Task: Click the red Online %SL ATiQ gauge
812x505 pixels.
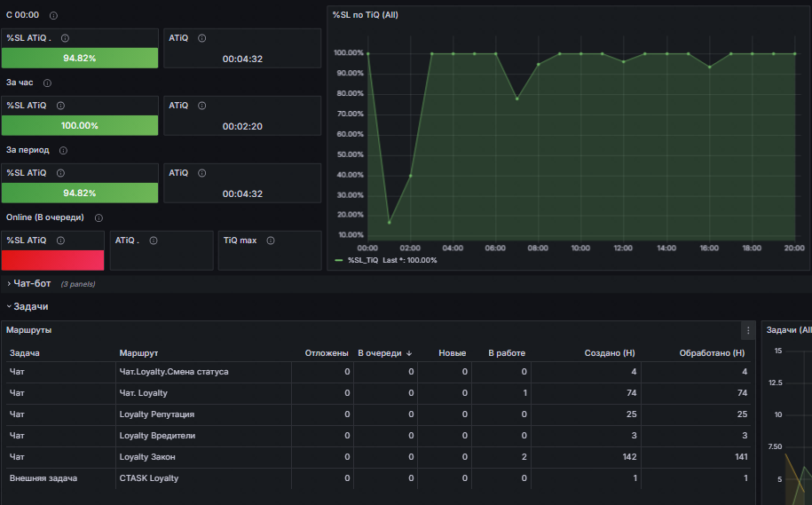Action: click(53, 260)
